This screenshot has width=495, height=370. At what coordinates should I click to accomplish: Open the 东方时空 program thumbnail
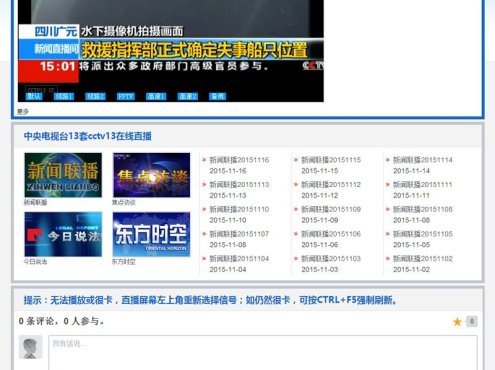151,234
